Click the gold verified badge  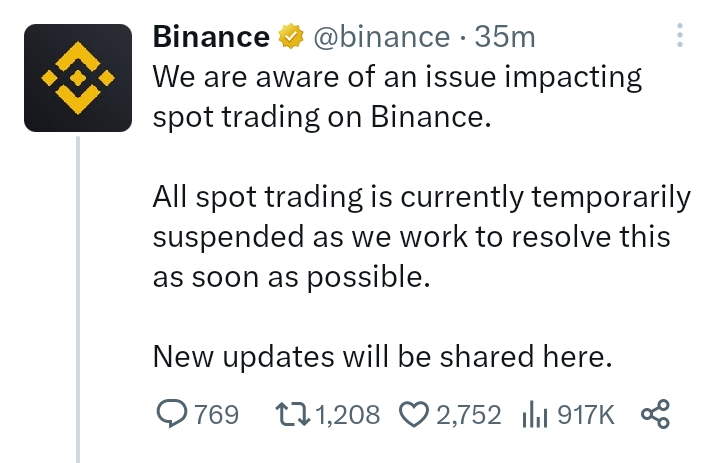point(291,37)
